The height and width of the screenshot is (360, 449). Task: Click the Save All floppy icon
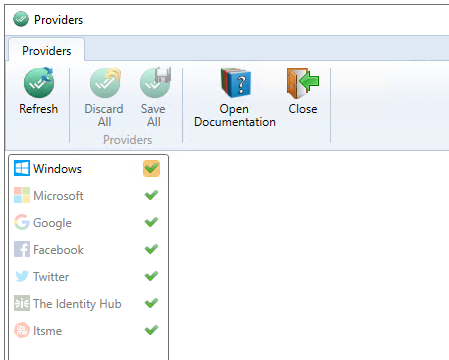(155, 82)
